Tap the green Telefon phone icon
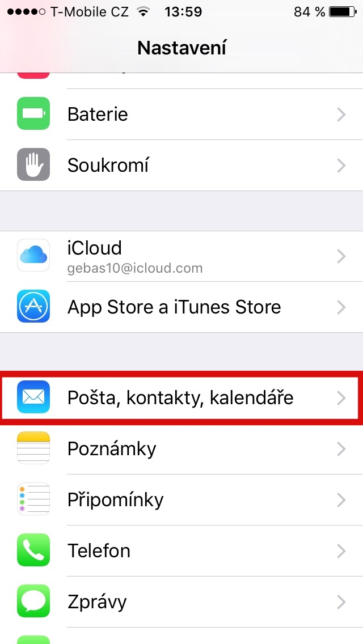Screen dimensions: 363x644 pos(33,550)
